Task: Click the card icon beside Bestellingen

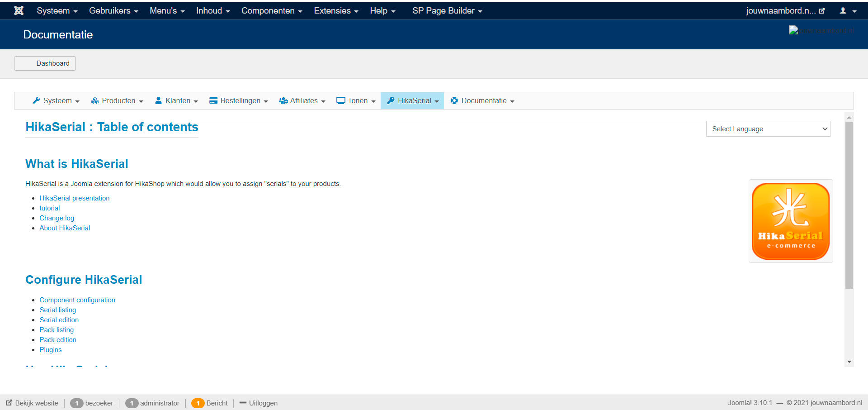Action: coord(213,100)
